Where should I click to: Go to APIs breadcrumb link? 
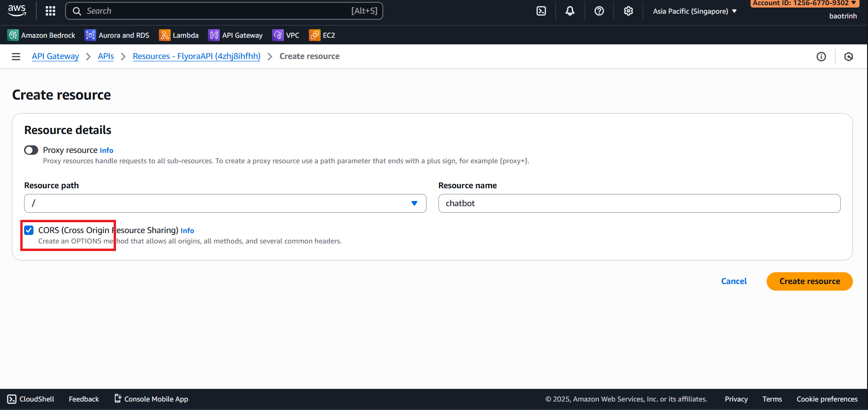click(106, 56)
